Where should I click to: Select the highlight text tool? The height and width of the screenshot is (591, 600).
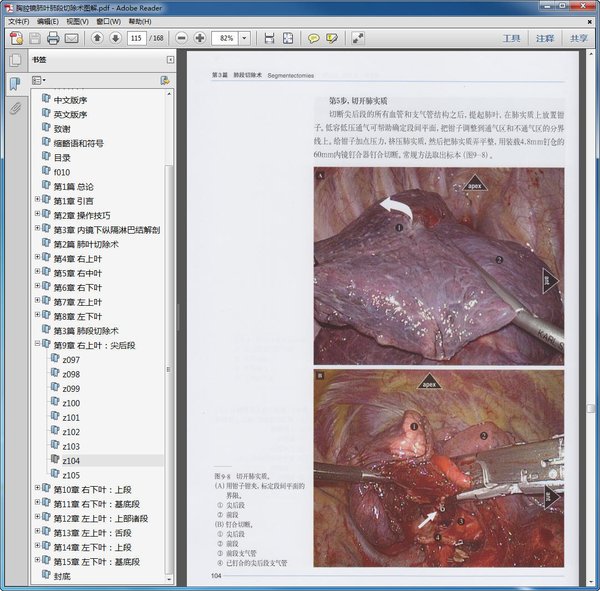tap(331, 38)
